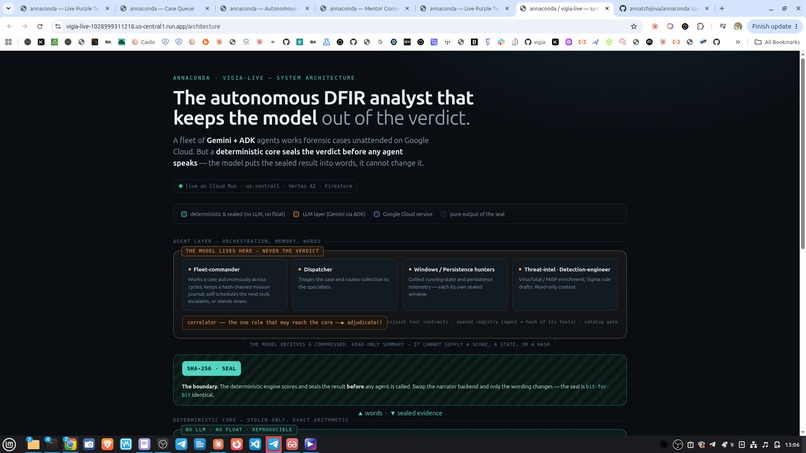Screen dimensions: 806x453
Task: Open the Linux Mint start menu
Action: [x=9, y=444]
